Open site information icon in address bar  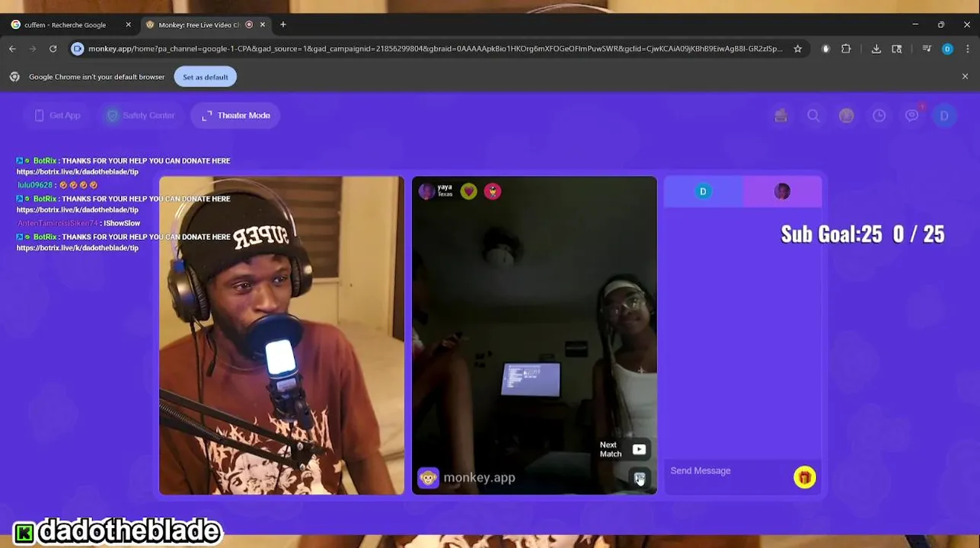click(x=77, y=49)
